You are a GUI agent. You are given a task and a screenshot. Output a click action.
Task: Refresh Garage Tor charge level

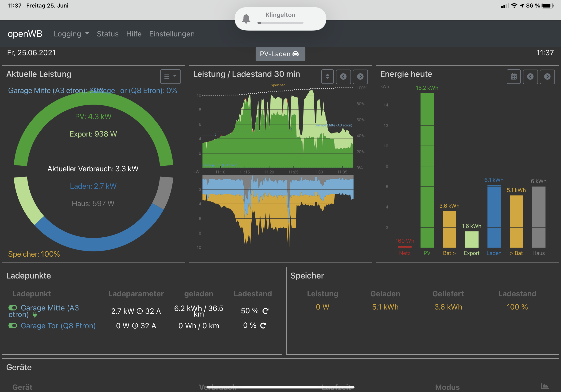263,325
